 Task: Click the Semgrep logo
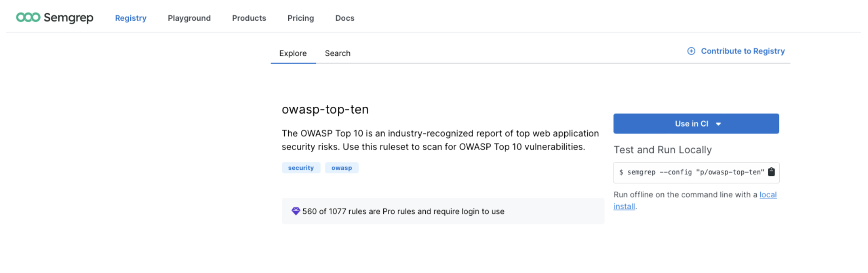[55, 17]
